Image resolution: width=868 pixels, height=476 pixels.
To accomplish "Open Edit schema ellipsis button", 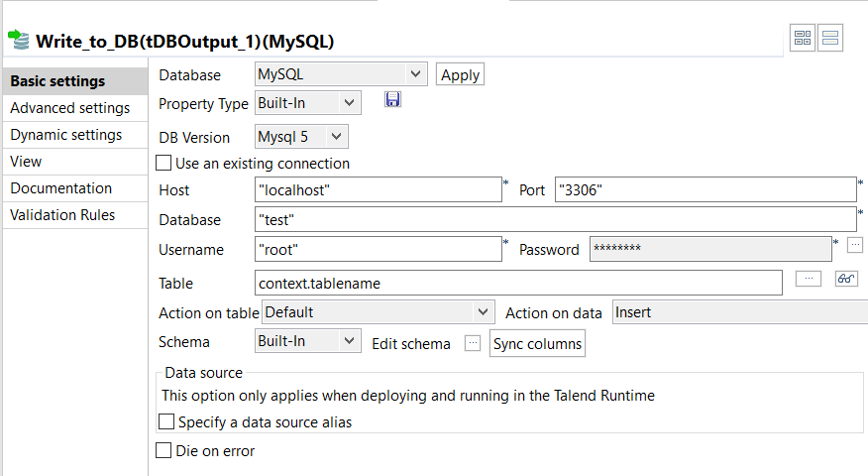I will point(473,343).
